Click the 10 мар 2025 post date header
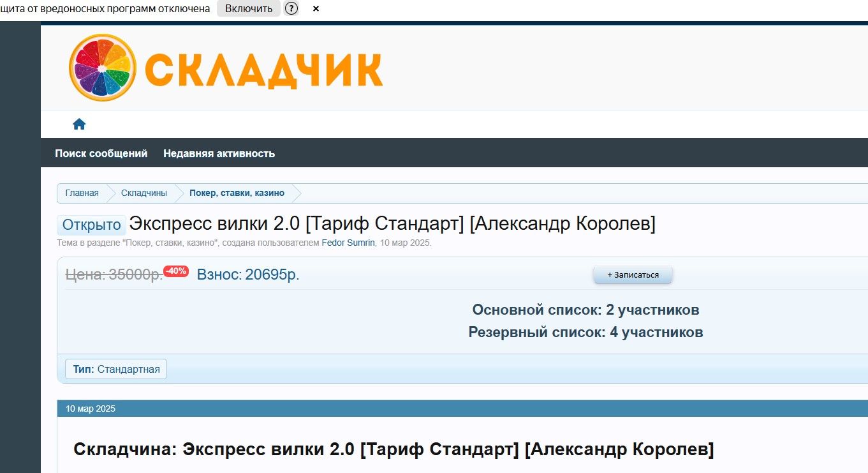The width and height of the screenshot is (868, 473). click(91, 409)
